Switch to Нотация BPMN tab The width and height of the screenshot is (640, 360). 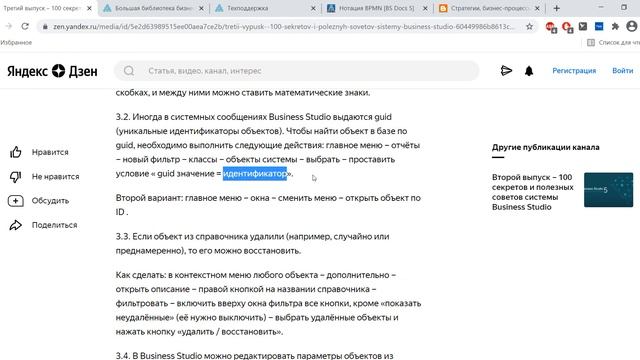click(377, 8)
